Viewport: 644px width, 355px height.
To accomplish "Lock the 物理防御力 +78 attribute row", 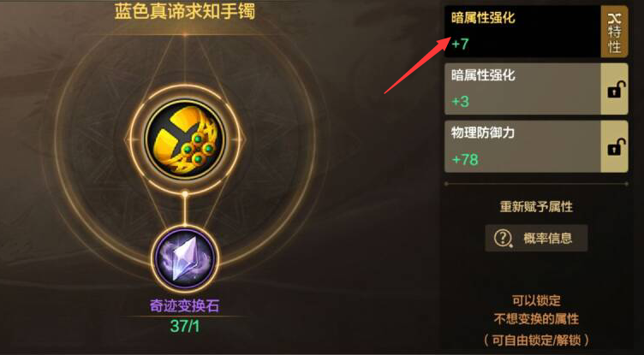I will (x=614, y=146).
